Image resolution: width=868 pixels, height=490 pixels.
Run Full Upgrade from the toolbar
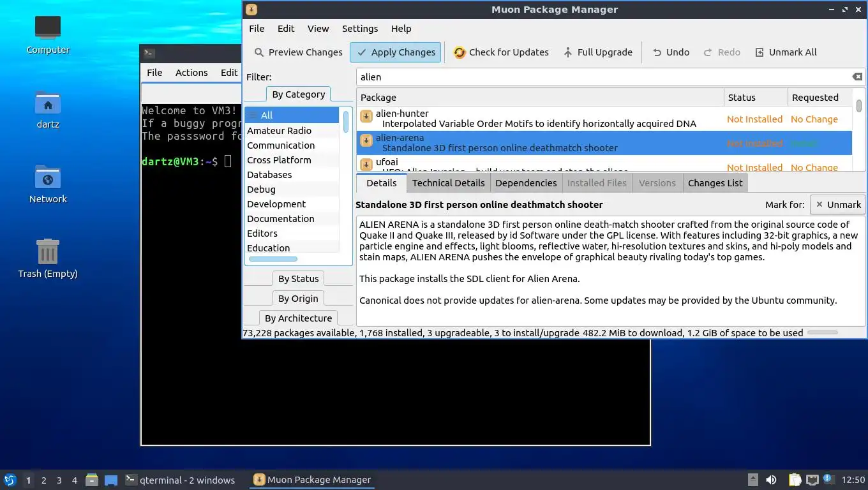[597, 52]
